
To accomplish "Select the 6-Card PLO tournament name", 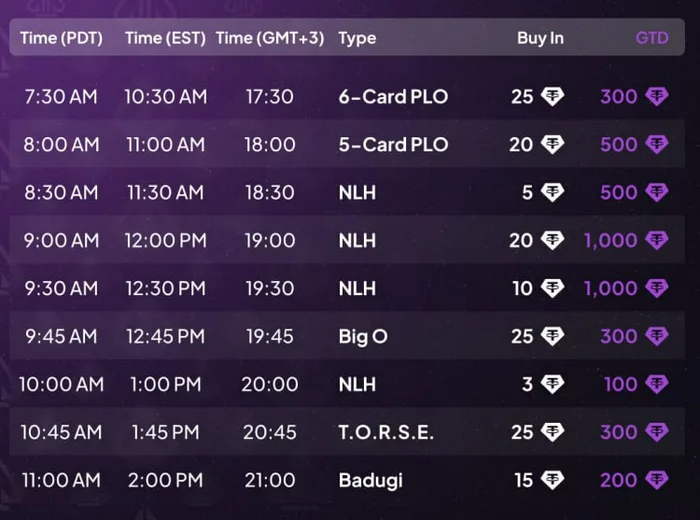I will (393, 97).
